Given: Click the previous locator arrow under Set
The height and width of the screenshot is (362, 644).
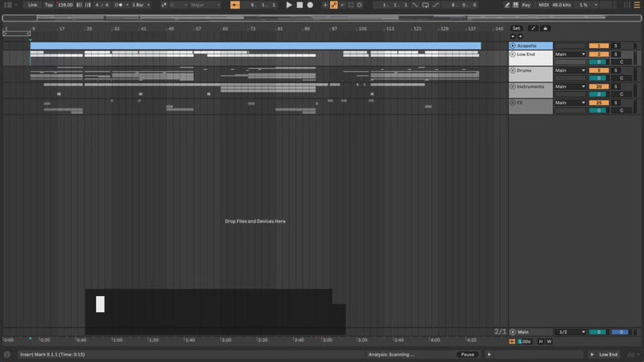Looking at the screenshot, I should pos(513,36).
